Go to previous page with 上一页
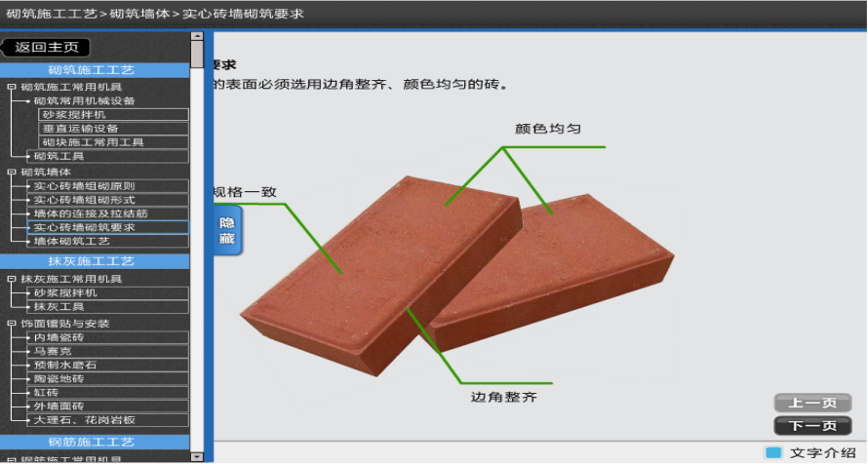The width and height of the screenshot is (868, 464). tap(812, 403)
